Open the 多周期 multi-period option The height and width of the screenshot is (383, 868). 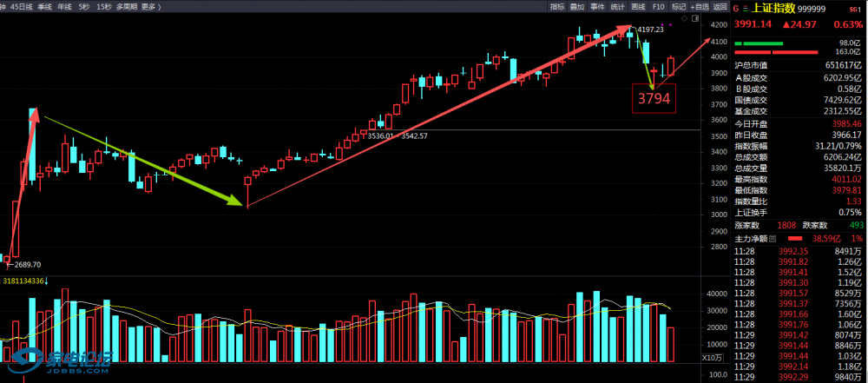click(x=127, y=6)
